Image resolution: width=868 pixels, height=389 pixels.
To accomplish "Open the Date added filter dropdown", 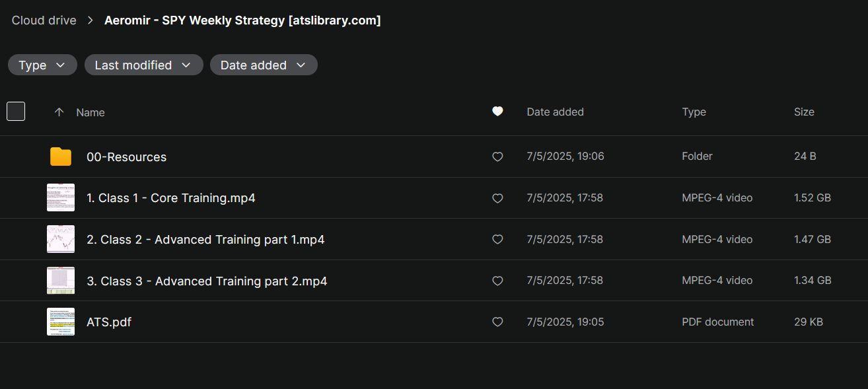I will tap(264, 65).
